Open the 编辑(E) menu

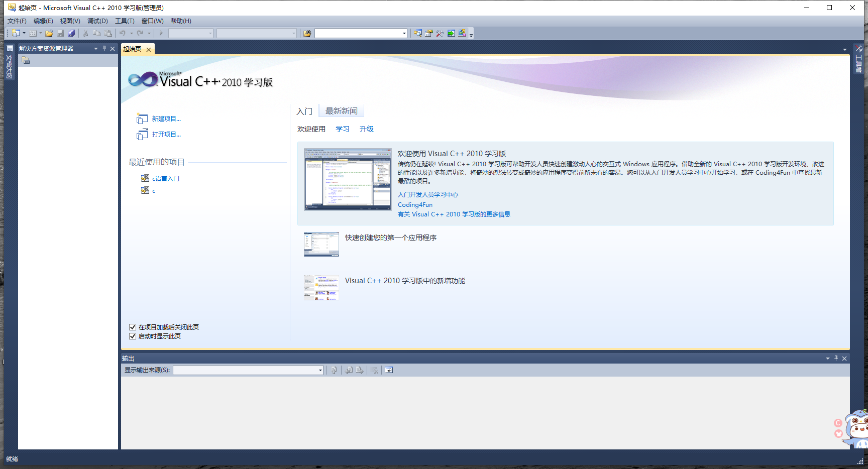click(43, 21)
